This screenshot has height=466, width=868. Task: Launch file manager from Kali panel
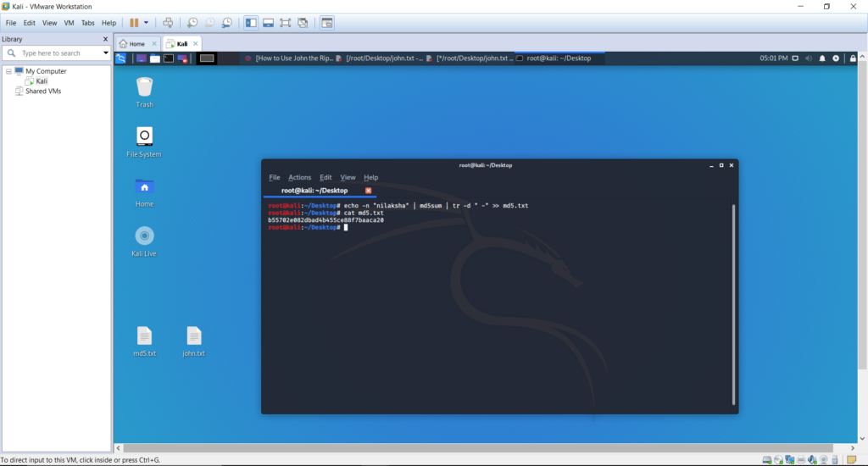[x=155, y=58]
